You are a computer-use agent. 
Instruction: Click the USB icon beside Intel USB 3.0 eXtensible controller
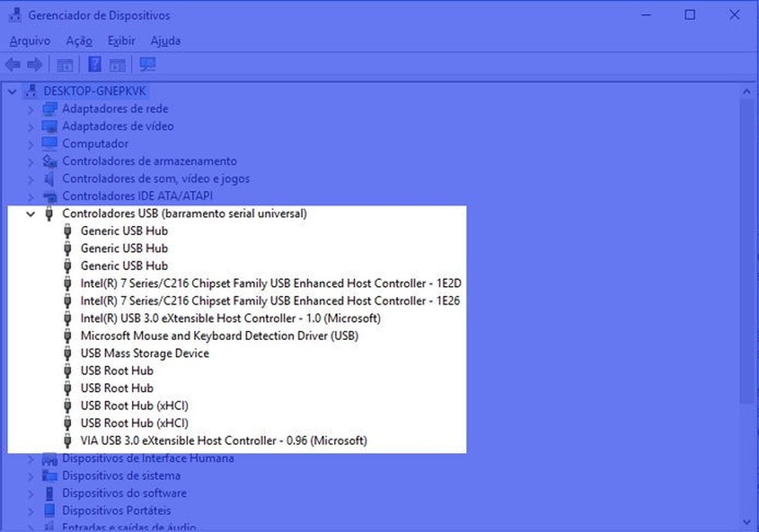pos(68,318)
